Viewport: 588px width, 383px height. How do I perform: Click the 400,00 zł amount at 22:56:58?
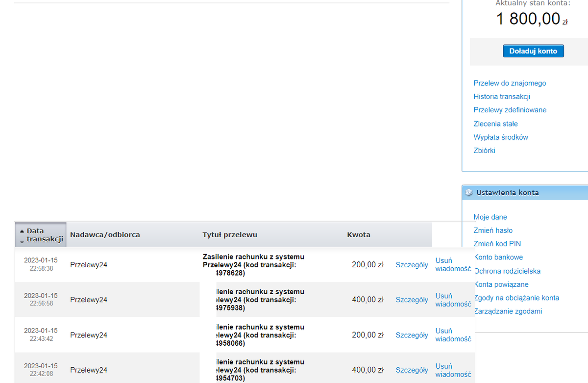point(367,300)
